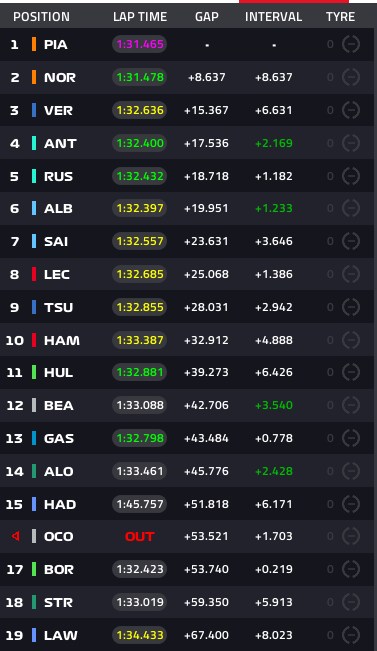The image size is (377, 651).
Task: Sort by the LAP TIME column header
Action: pyautogui.click(x=140, y=17)
